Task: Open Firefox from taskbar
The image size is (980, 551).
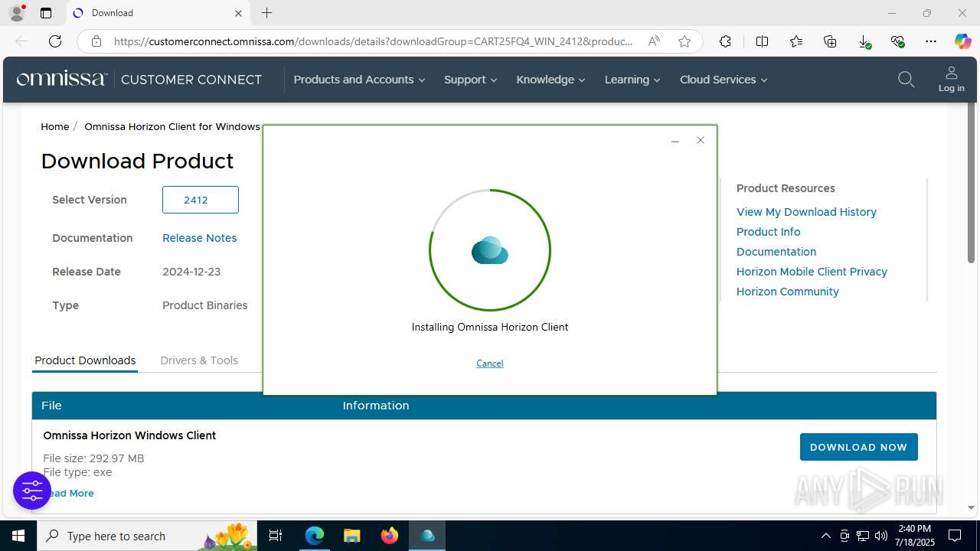Action: point(389,536)
